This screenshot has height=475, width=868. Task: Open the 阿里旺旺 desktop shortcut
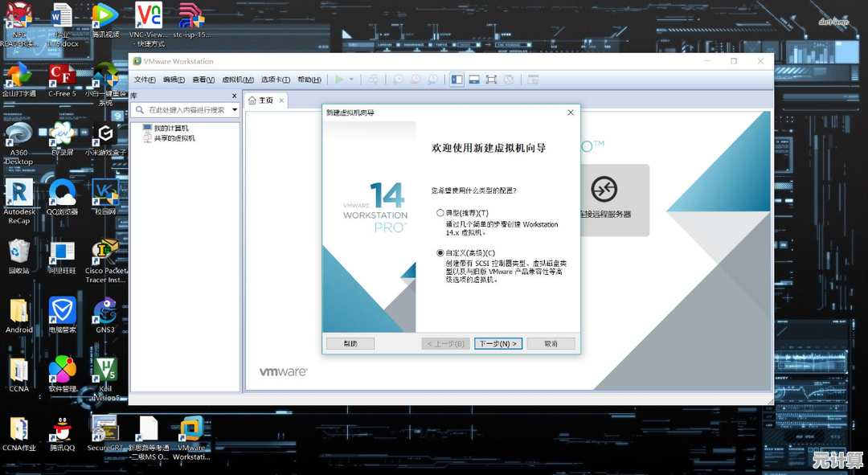coord(62,257)
